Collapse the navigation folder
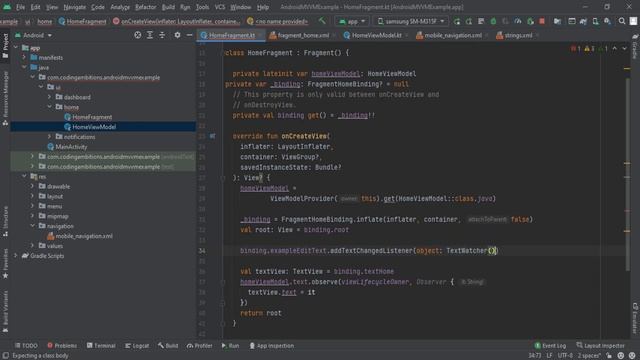The width and height of the screenshot is (640, 360). pyautogui.click(x=33, y=226)
